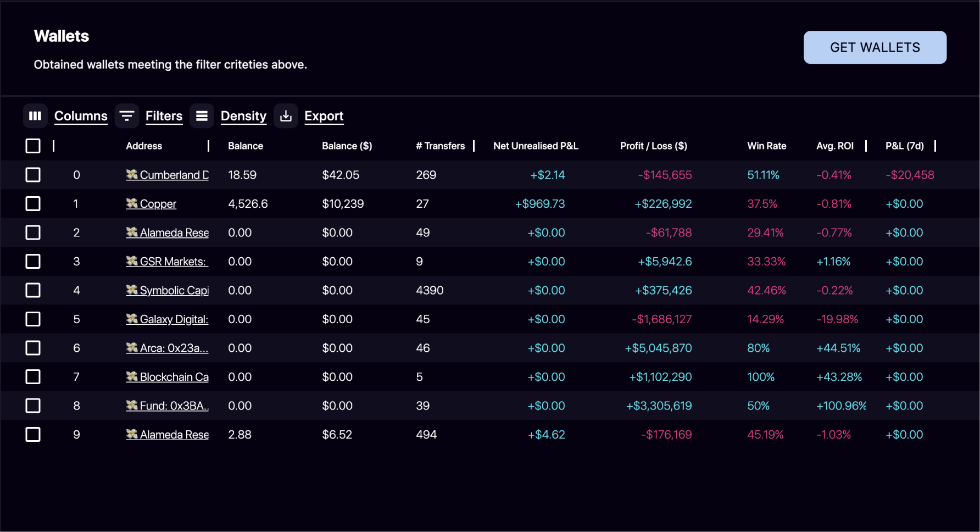Click the 100% win rate cell
The image size is (980, 532).
[761, 377]
